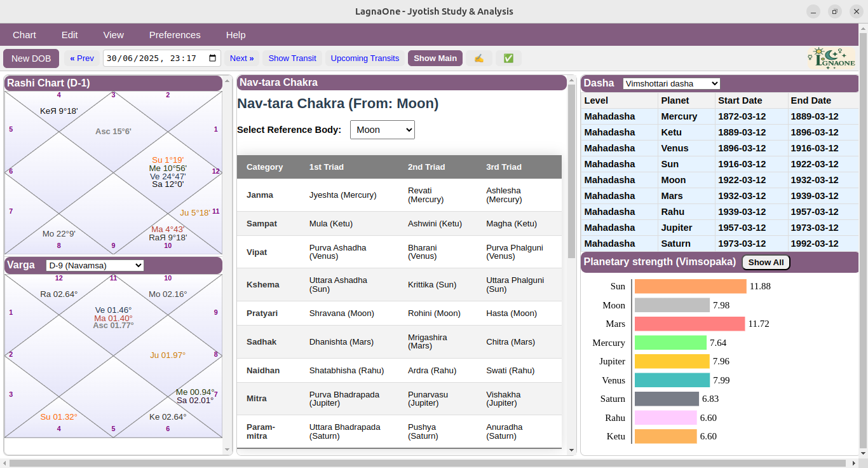Open the Chart menu
868x468 pixels.
pyautogui.click(x=24, y=35)
